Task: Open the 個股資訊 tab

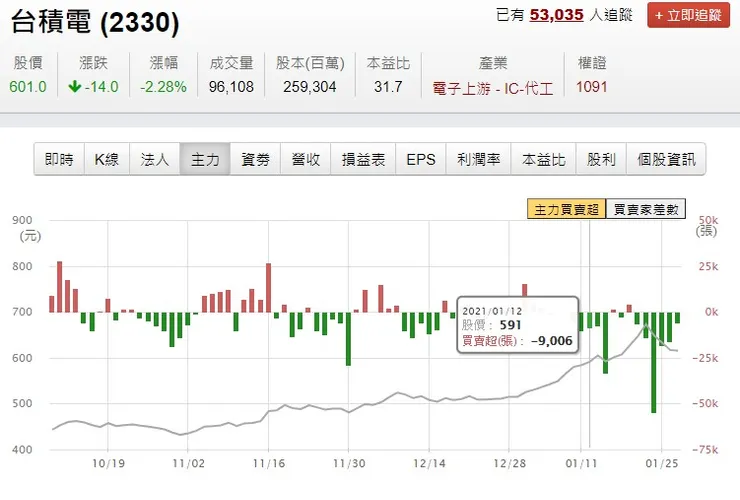Action: [x=666, y=159]
